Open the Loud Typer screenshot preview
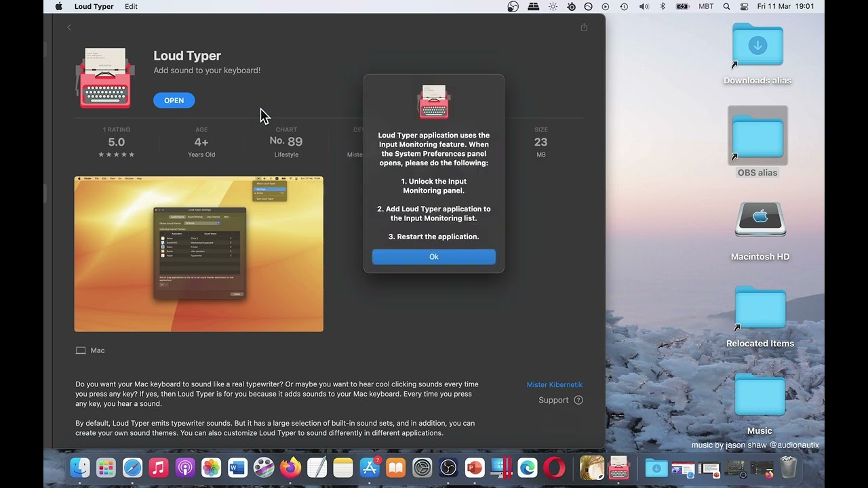 coord(199,254)
